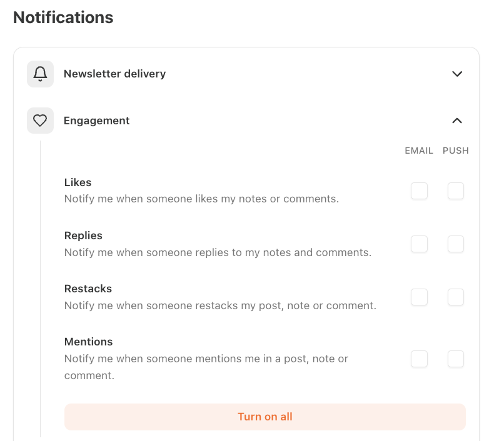Click the bell icon for Newsletter delivery
The height and width of the screenshot is (441, 504).
click(x=40, y=74)
